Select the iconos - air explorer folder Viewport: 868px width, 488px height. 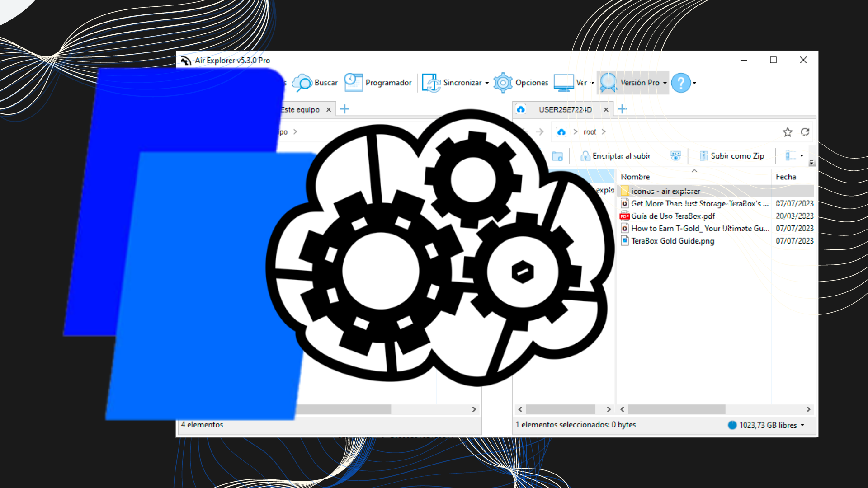pos(717,191)
